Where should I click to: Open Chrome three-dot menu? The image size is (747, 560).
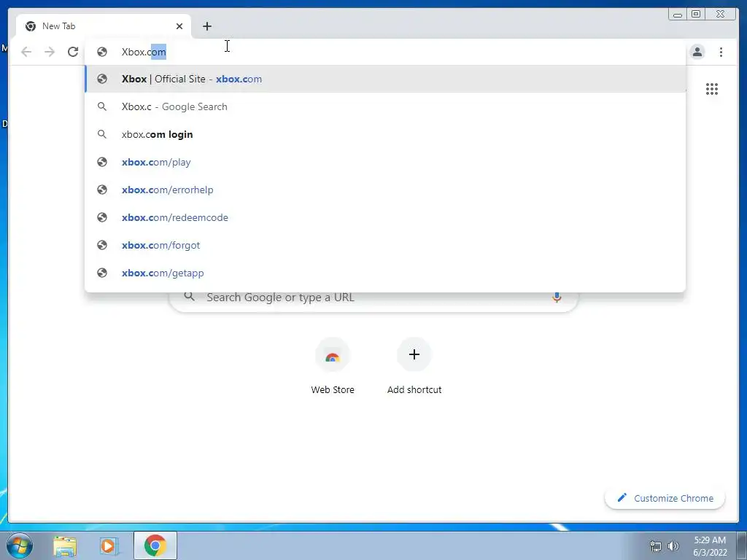[x=721, y=52]
